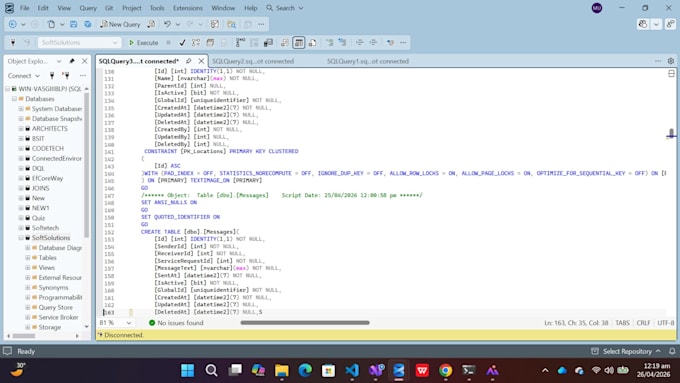Click the share icon at far top right
Screen dimensions: 680x383
click(x=670, y=24)
